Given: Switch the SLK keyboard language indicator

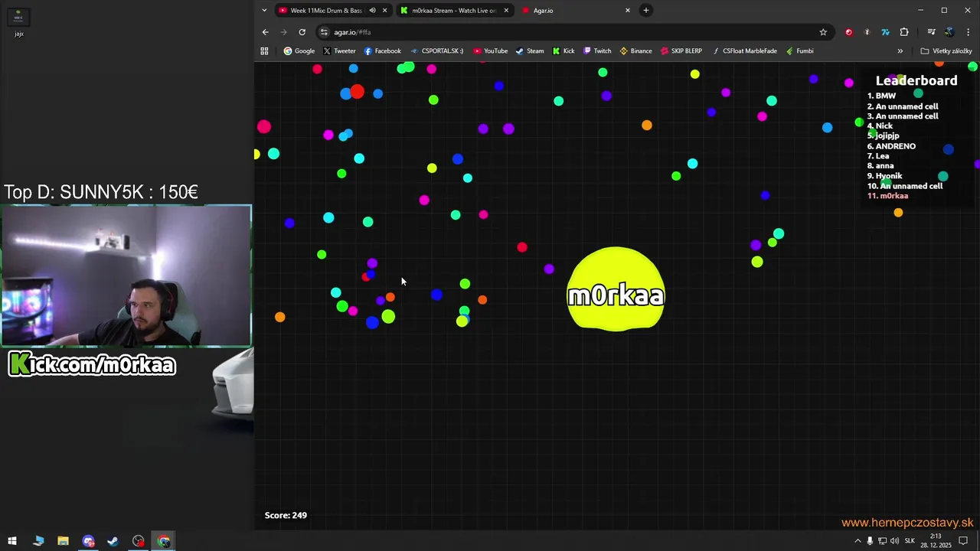Looking at the screenshot, I should [910, 541].
